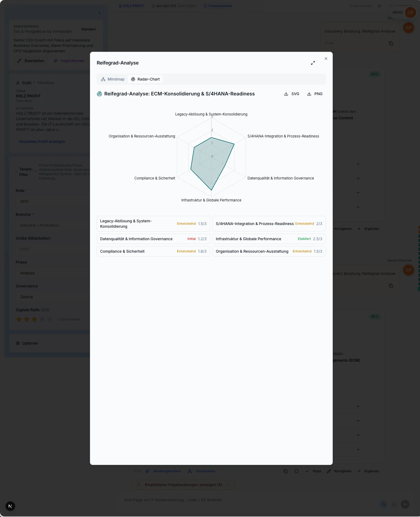
Task: Set Digitale Reife to five stars
Action: click(50, 319)
